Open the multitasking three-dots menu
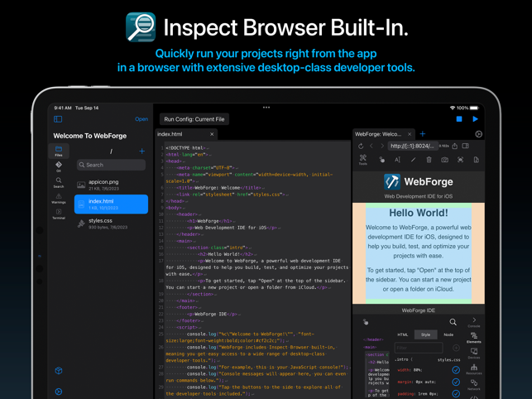 [x=266, y=108]
